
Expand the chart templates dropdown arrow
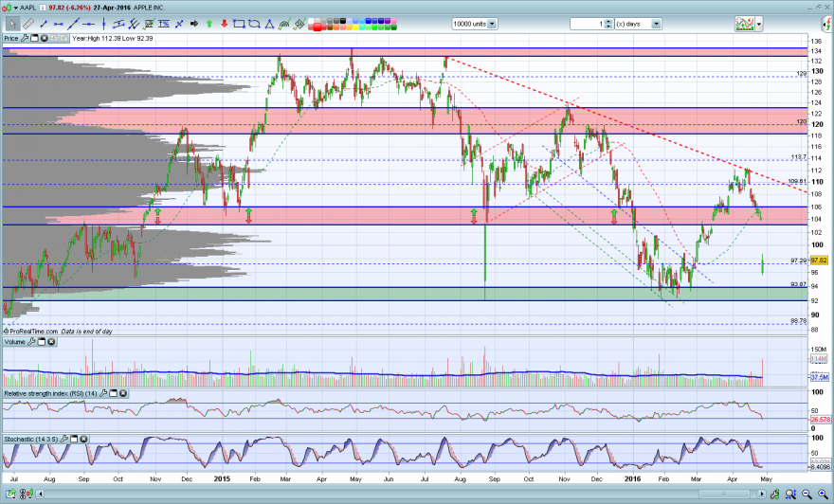759,24
